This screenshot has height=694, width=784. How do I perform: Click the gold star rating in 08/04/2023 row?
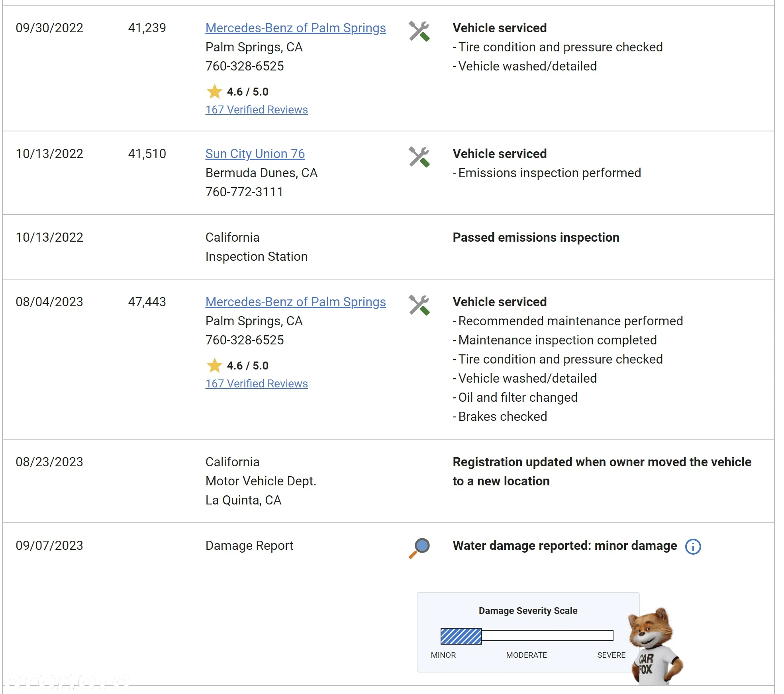click(214, 365)
